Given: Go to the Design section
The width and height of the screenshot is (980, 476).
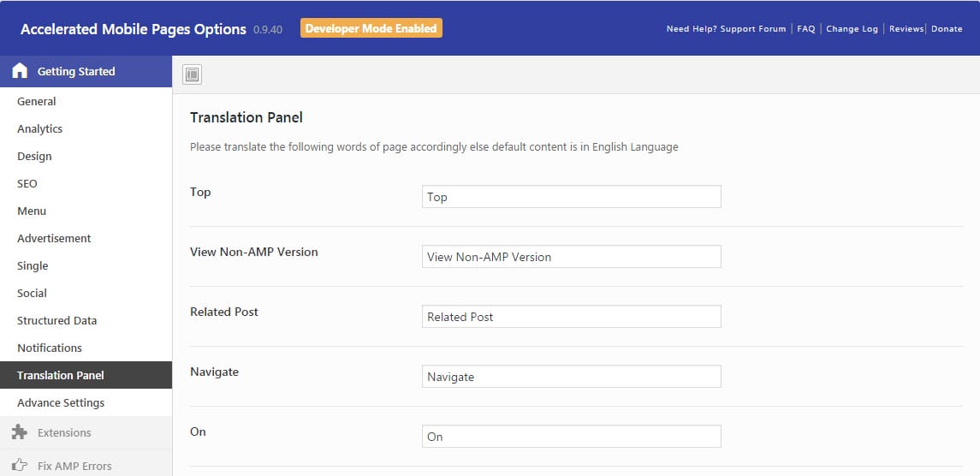Looking at the screenshot, I should point(34,156).
